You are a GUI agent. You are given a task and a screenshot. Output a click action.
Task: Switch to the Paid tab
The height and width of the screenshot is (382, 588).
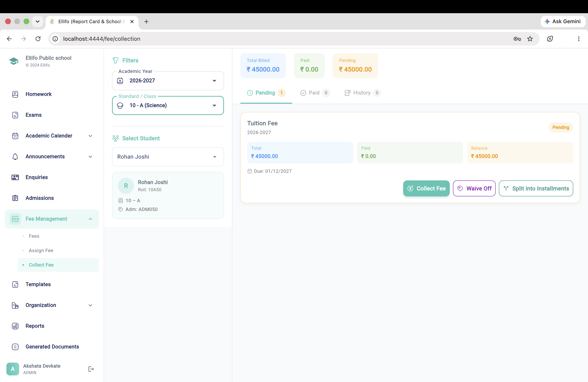click(315, 93)
